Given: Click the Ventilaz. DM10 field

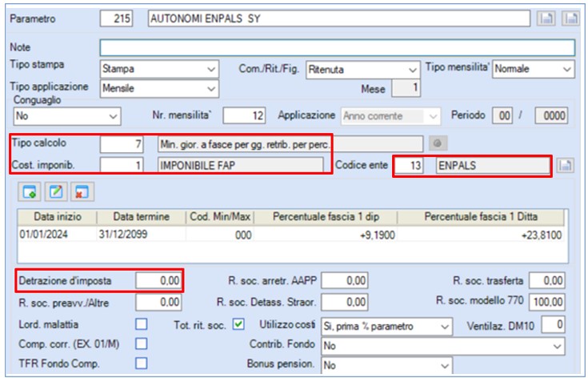Looking at the screenshot, I should [553, 324].
